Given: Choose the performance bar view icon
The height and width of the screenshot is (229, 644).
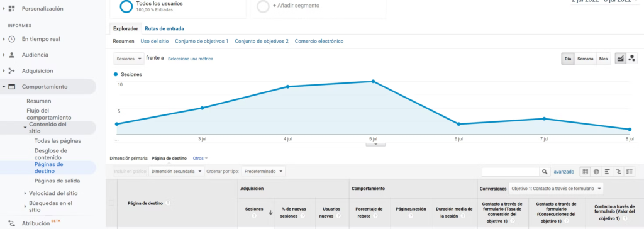Looking at the screenshot, I should (x=607, y=172).
